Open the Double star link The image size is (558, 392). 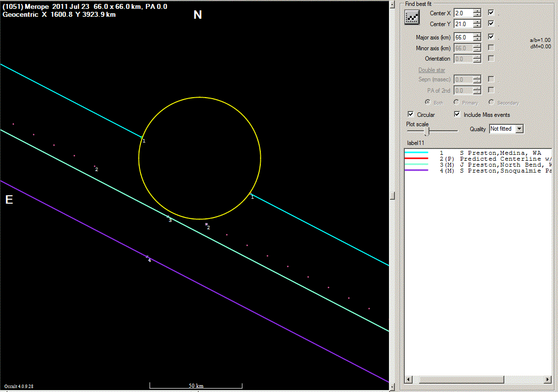click(432, 70)
